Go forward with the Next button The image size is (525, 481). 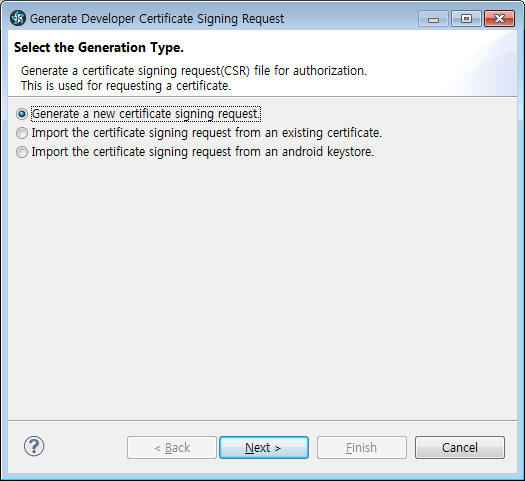click(264, 448)
